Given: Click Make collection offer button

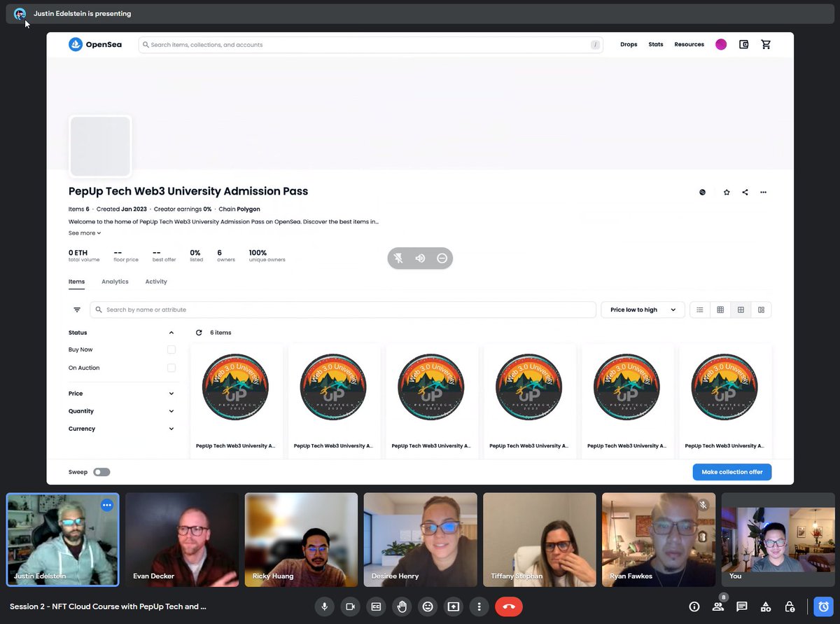Looking at the screenshot, I should [732, 472].
